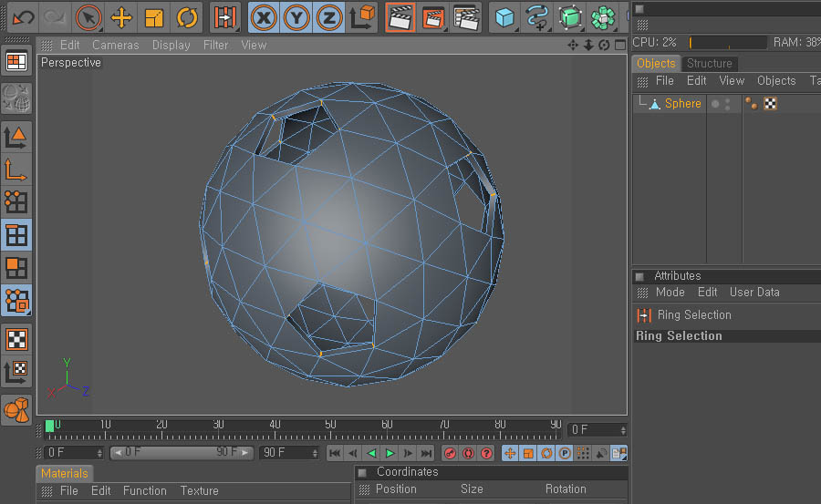Open the spline tools palette
821x504 pixels.
pos(537,16)
